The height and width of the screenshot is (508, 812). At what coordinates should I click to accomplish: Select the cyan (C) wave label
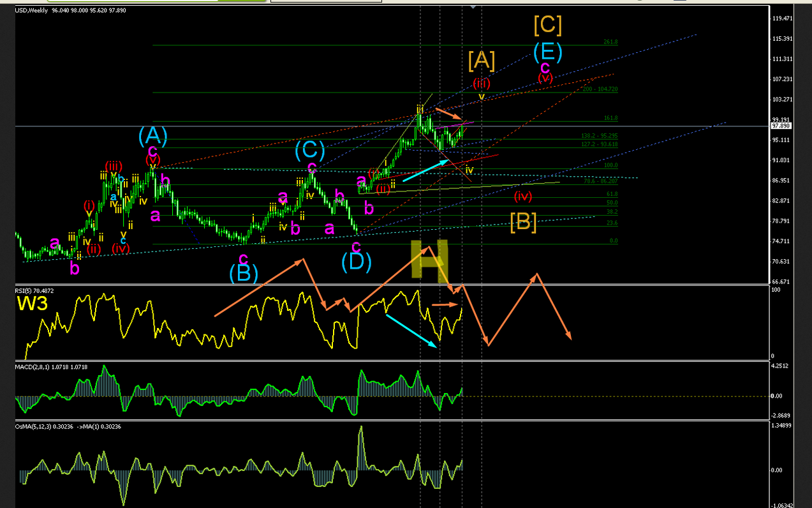point(310,150)
